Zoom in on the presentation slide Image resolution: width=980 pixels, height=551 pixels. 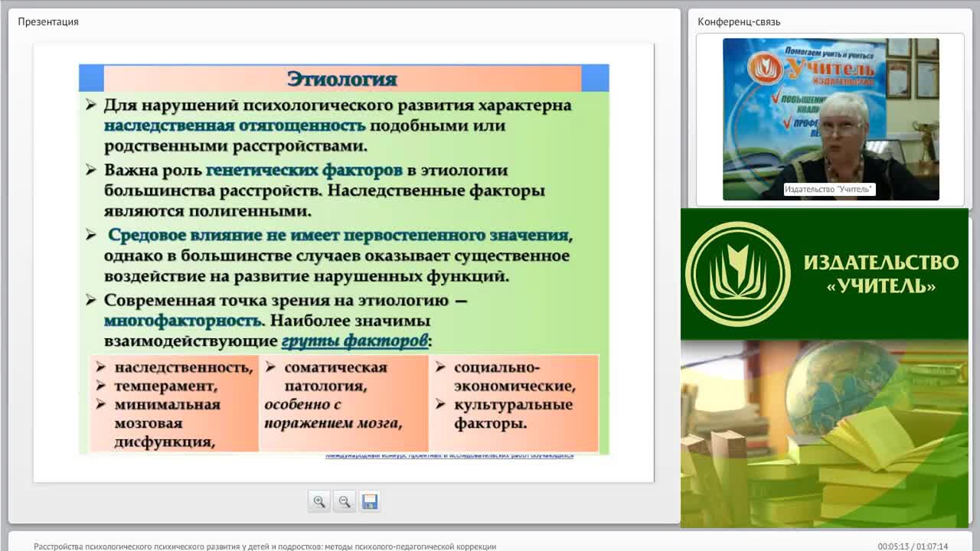click(319, 501)
